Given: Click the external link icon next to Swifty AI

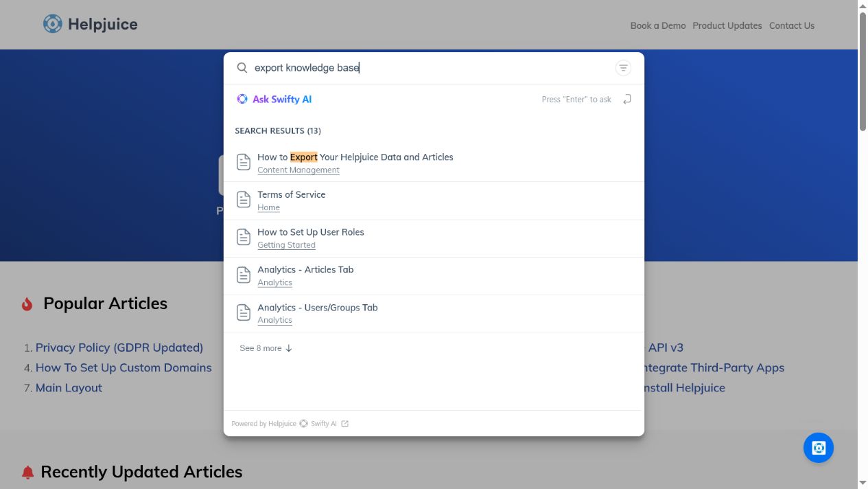Looking at the screenshot, I should click(345, 424).
